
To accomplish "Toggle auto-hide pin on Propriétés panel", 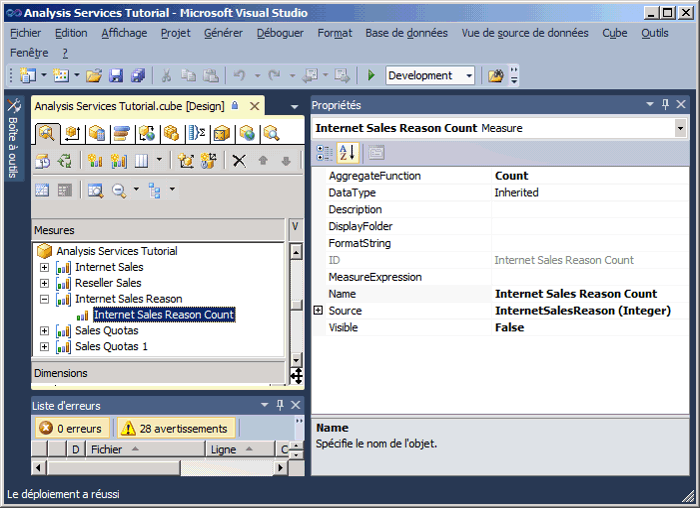I will [665, 105].
